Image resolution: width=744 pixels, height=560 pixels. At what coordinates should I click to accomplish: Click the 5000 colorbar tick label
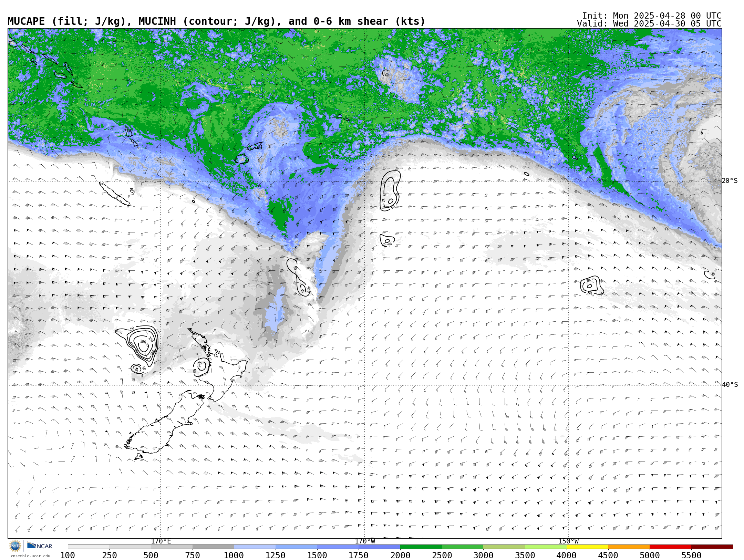click(650, 556)
